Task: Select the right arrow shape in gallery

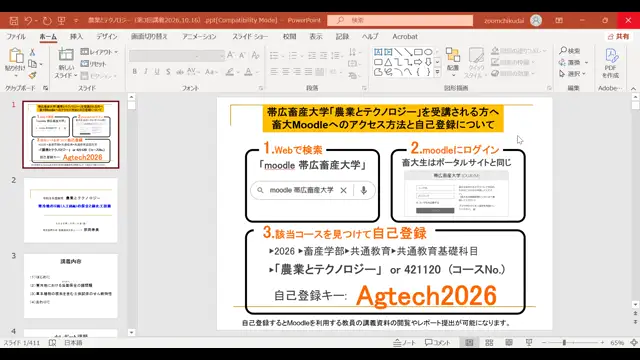Action: click(418, 62)
